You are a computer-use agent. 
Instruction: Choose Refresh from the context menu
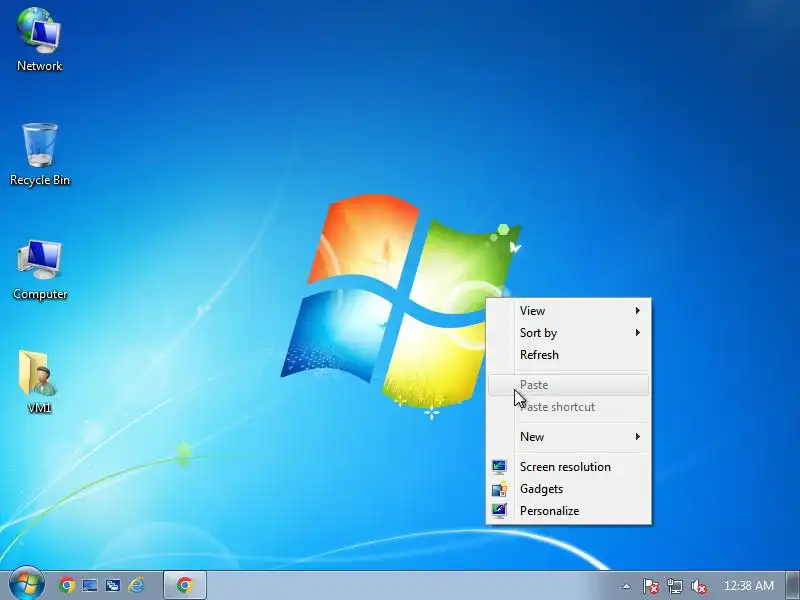point(568,355)
